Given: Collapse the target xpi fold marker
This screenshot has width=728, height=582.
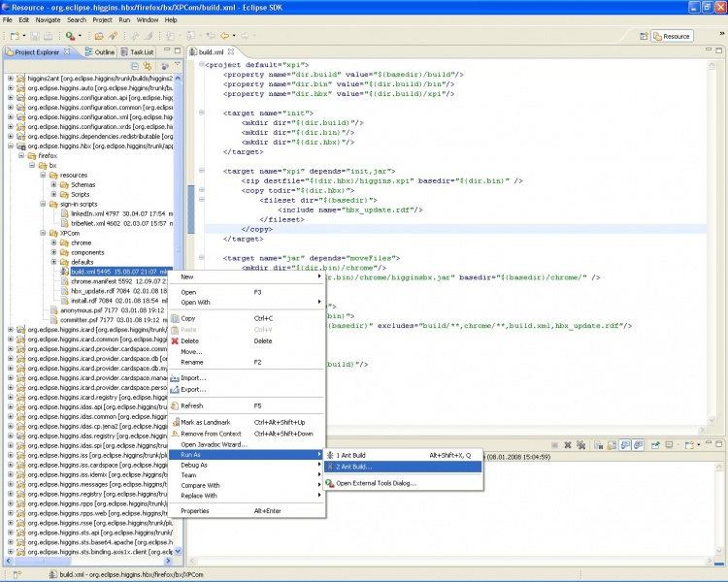Looking at the screenshot, I should 202,171.
